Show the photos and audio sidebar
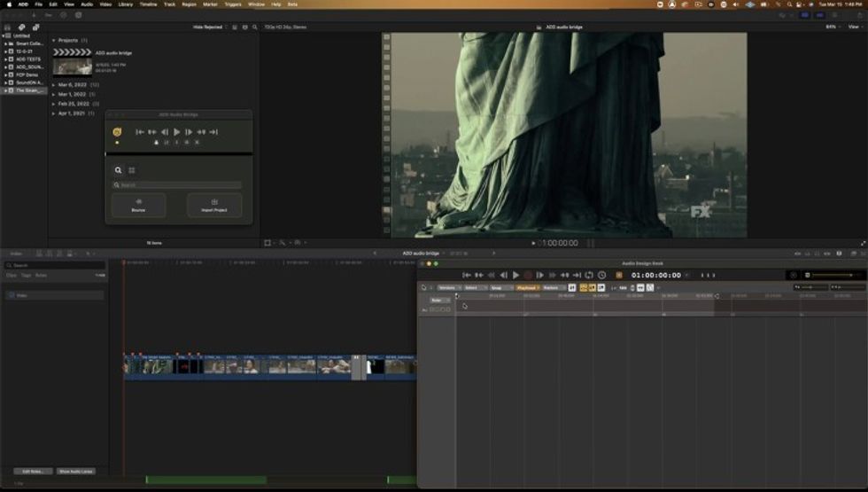 tap(21, 27)
